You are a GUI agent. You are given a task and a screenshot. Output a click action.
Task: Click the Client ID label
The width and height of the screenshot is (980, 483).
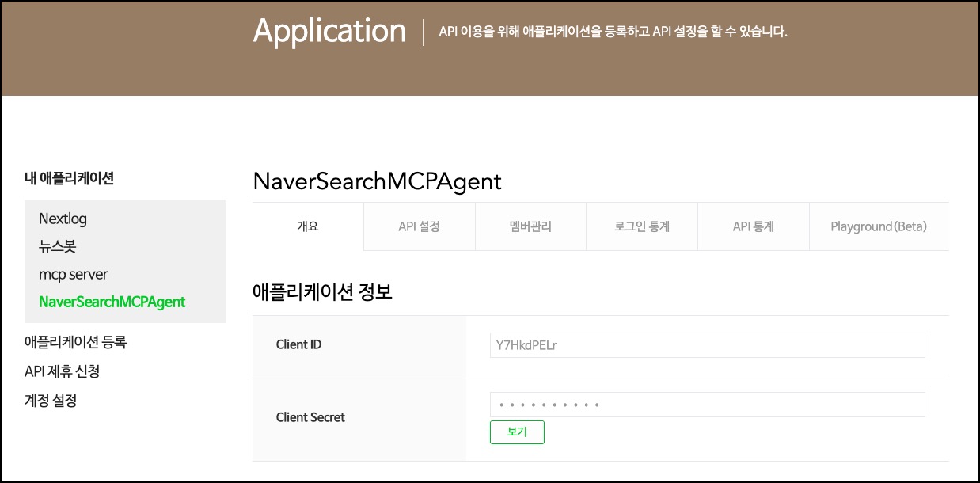(298, 344)
